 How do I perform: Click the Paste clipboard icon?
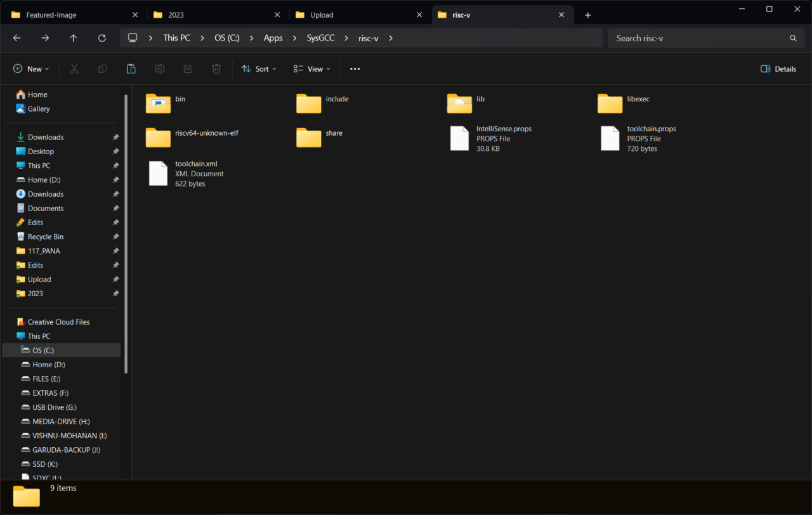tap(131, 68)
